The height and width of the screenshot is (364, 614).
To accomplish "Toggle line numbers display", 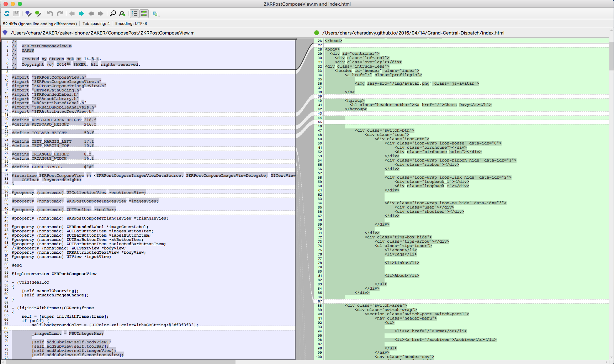I will 134,14.
